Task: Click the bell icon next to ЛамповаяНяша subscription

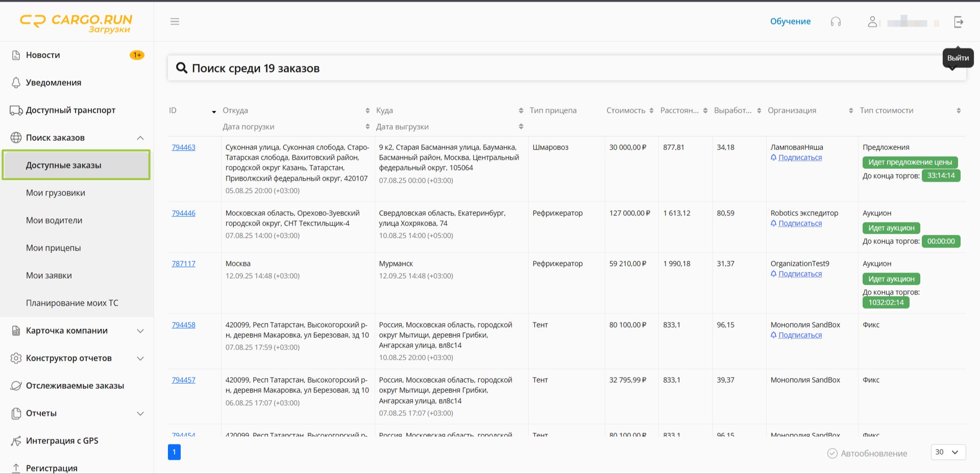Action: (x=774, y=158)
